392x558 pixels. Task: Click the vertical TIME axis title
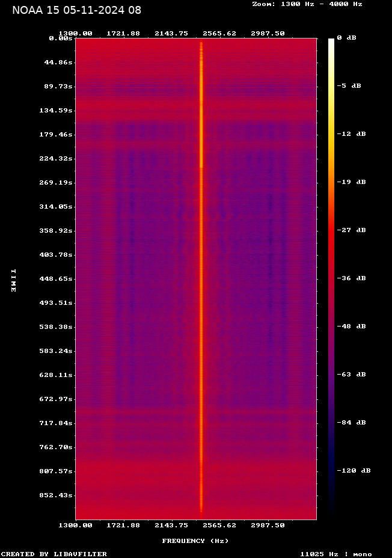click(13, 281)
